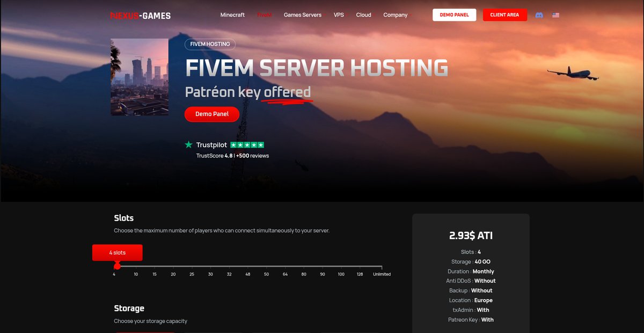Click the Patréon key offered subtitle
The width and height of the screenshot is (644, 333).
click(248, 92)
